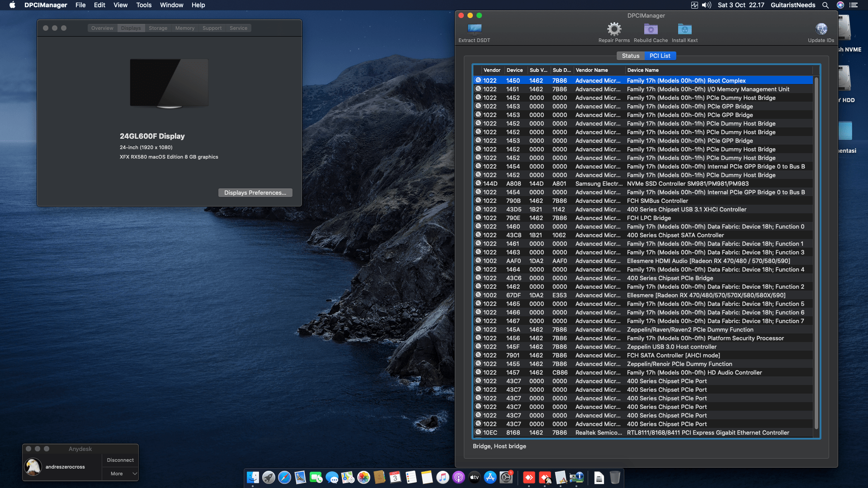This screenshot has width=868, height=488.
Task: Open the Apple menu
Action: tap(12, 5)
